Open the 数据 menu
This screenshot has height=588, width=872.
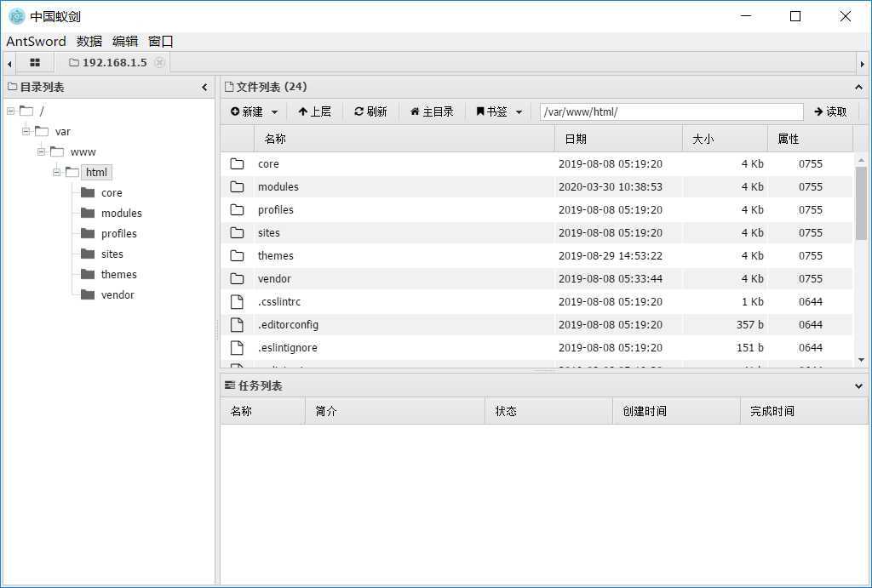tap(89, 41)
